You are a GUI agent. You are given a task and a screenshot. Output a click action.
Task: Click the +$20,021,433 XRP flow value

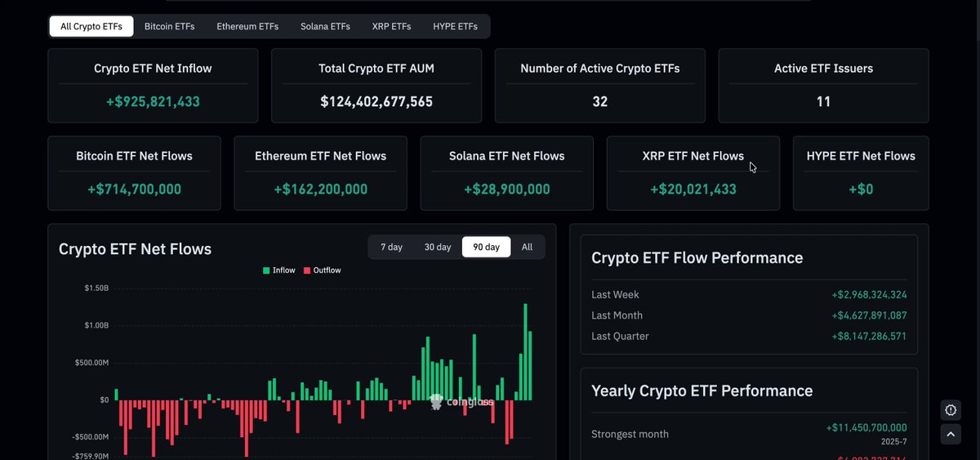pos(693,190)
